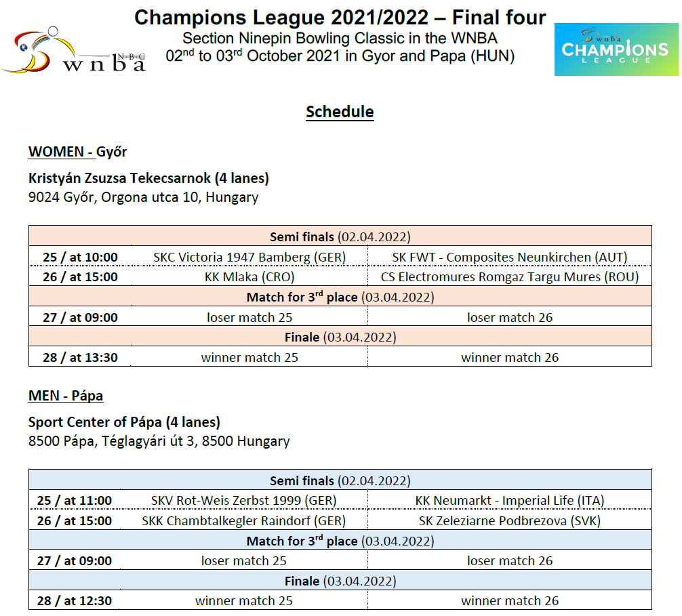Click CS Electromures Romgaz Targu Mures cell
Screen dimensions: 682x616
tap(509, 276)
